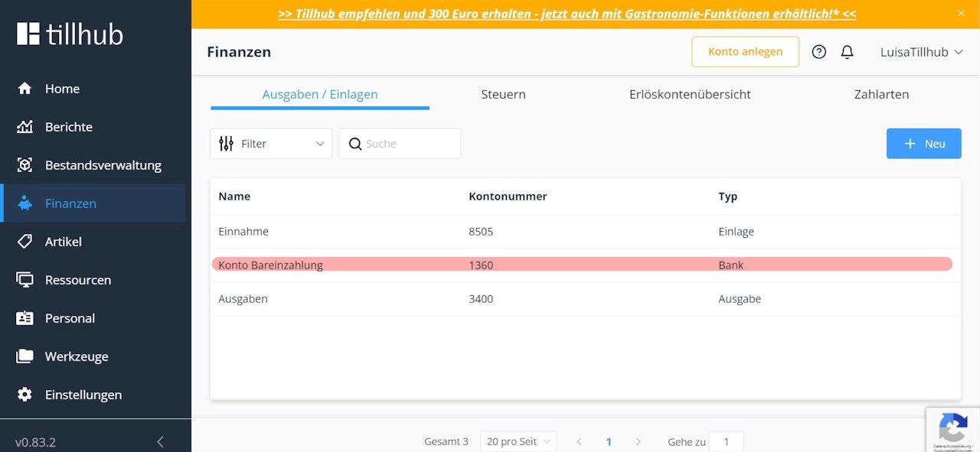Click the 'Konto anlegen' button
980x452 pixels.
745,51
